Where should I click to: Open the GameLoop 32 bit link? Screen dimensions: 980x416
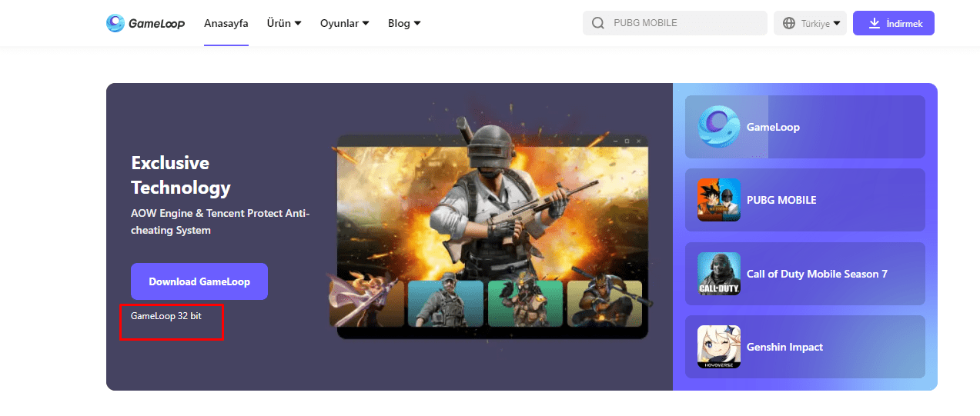click(x=166, y=316)
